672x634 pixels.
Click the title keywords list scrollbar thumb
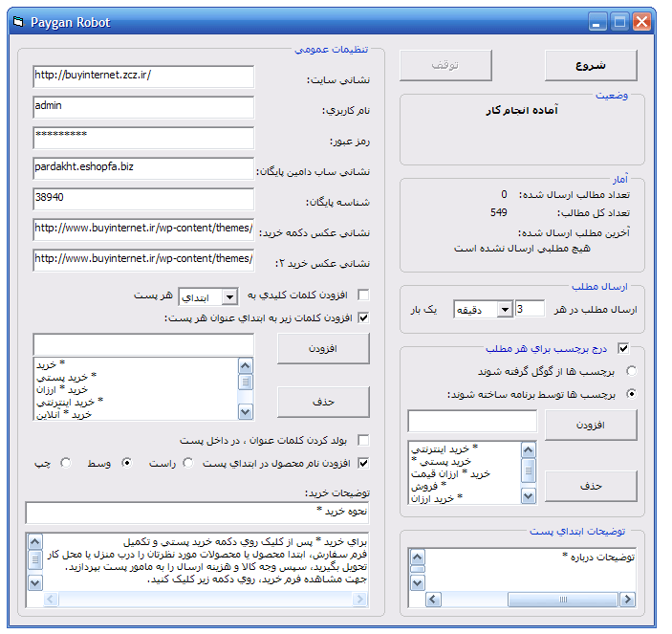coord(246,382)
